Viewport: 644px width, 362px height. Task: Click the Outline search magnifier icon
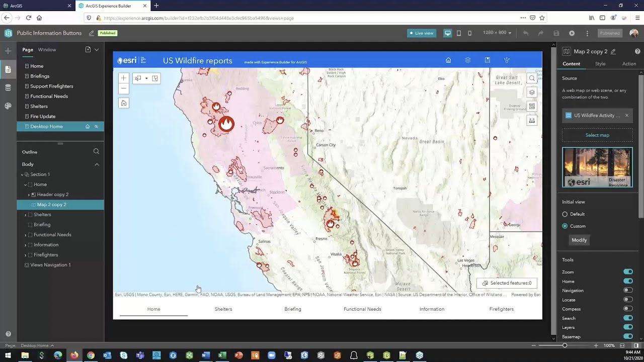pyautogui.click(x=96, y=151)
